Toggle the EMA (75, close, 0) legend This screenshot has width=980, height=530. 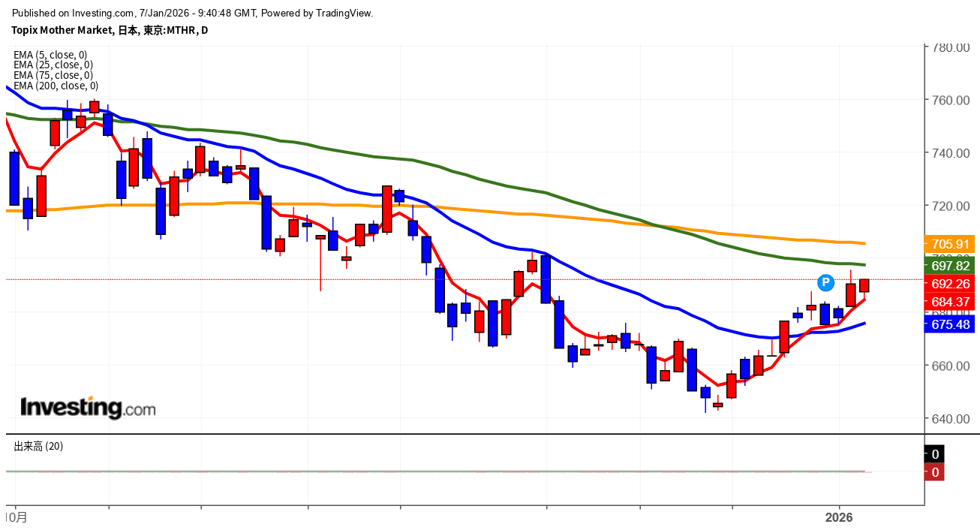(53, 75)
